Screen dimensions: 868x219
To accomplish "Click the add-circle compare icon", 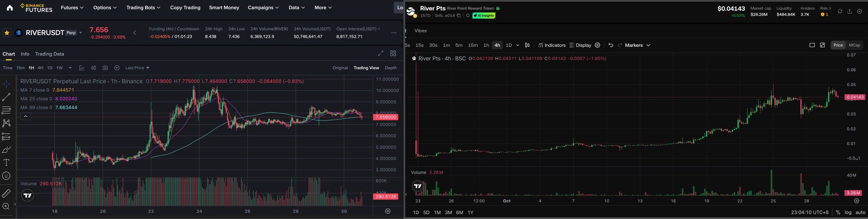I will [117, 68].
